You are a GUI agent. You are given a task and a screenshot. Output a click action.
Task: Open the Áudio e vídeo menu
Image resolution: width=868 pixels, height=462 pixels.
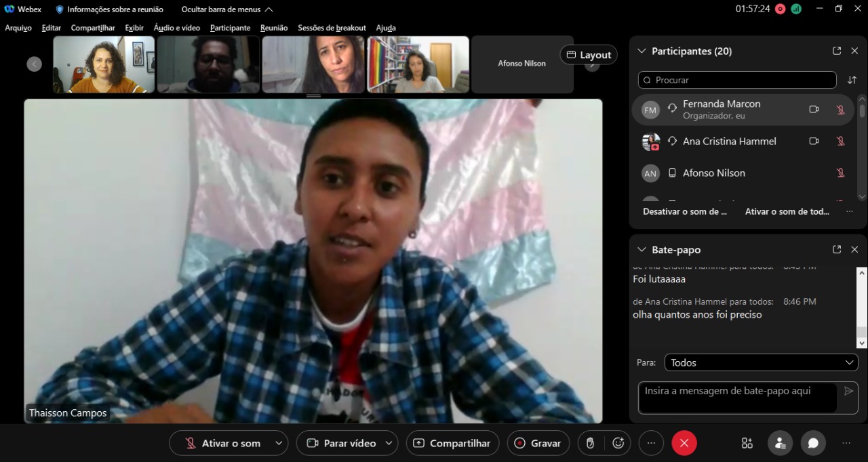[x=177, y=28]
